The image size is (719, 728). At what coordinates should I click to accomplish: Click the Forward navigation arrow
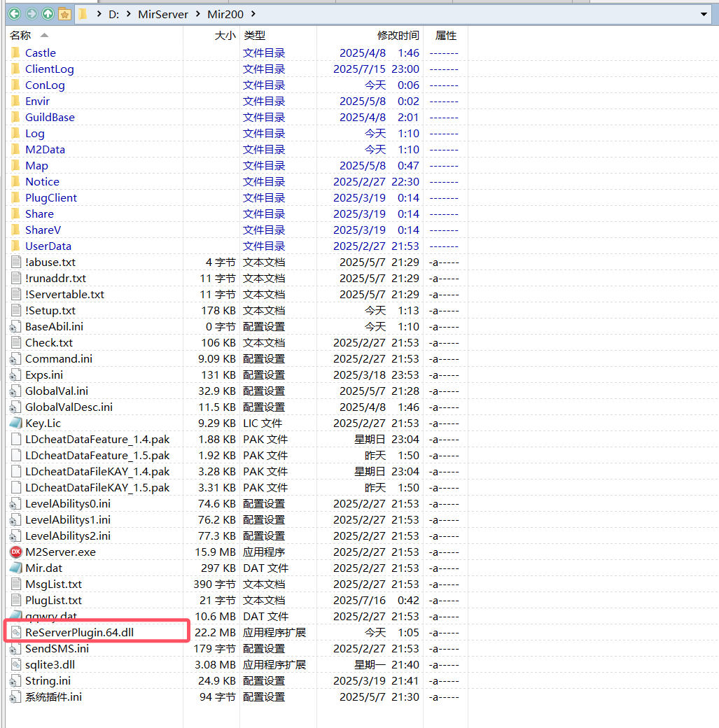coord(31,14)
